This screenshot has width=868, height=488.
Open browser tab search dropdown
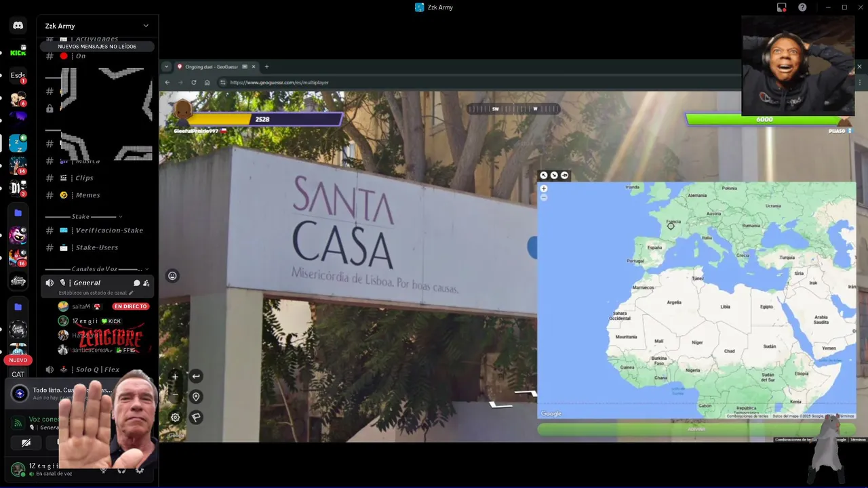coord(167,66)
